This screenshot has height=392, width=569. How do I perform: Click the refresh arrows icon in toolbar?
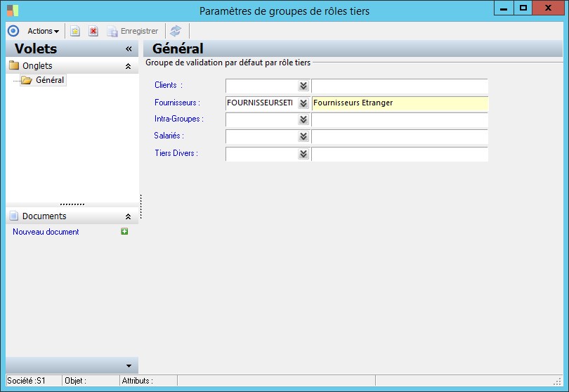(176, 31)
